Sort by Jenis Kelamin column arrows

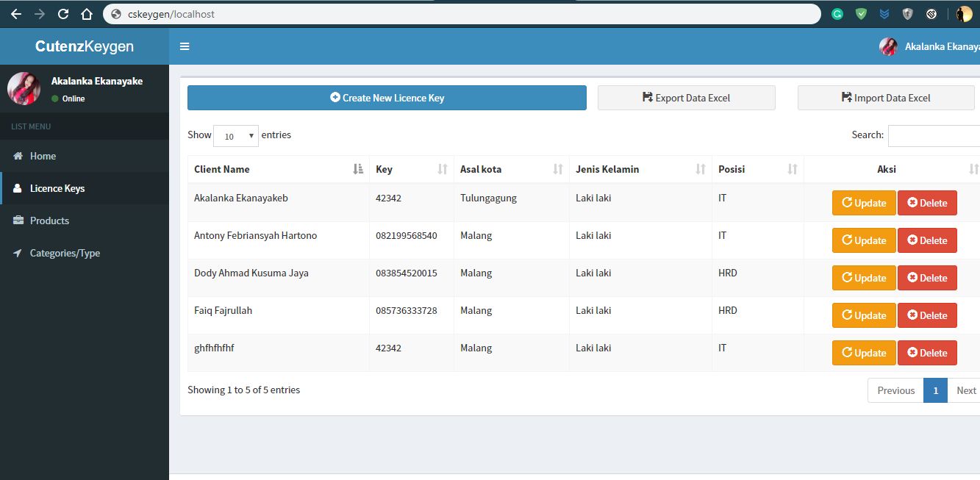(700, 169)
